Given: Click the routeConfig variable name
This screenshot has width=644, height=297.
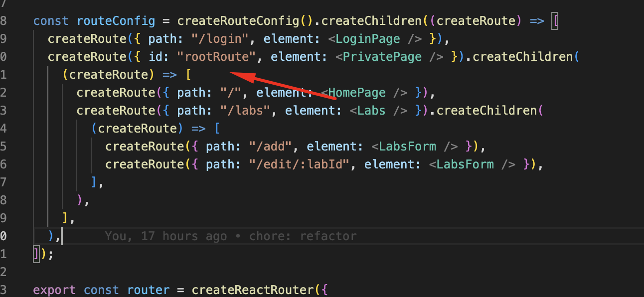Looking at the screenshot, I should pyautogui.click(x=116, y=21).
